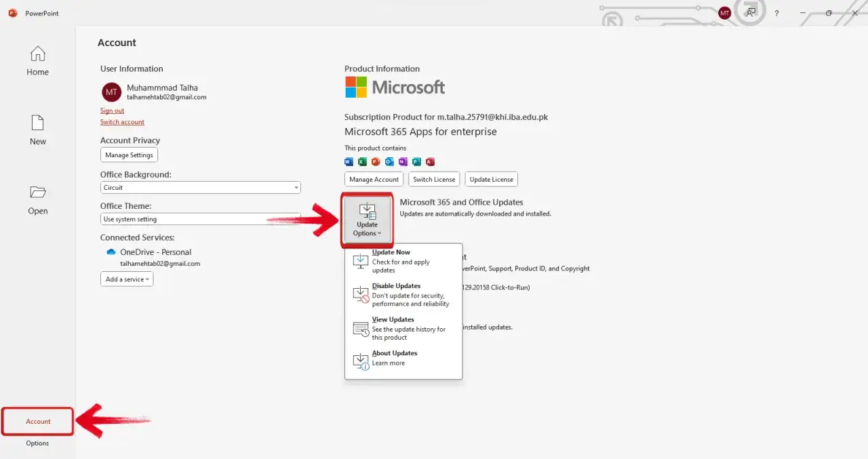Image resolution: width=868 pixels, height=459 pixels.
Task: Expand the Add a service dropdown
Action: coord(126,279)
